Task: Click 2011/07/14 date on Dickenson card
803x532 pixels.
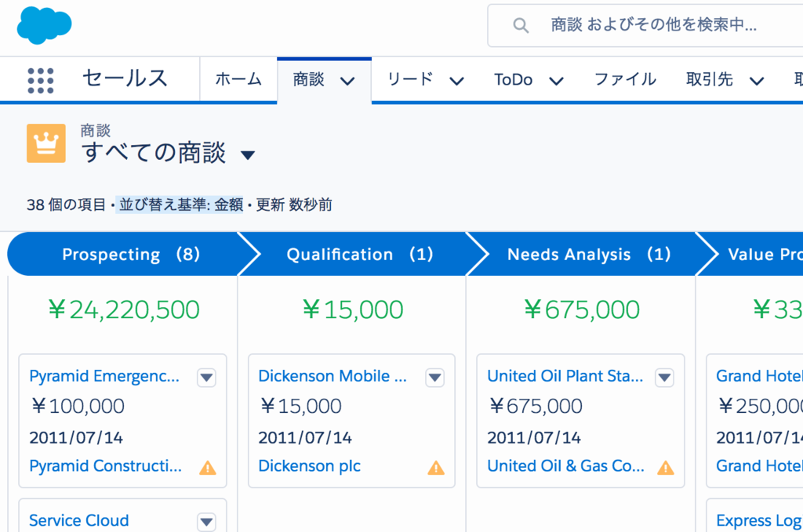Action: [x=305, y=437]
